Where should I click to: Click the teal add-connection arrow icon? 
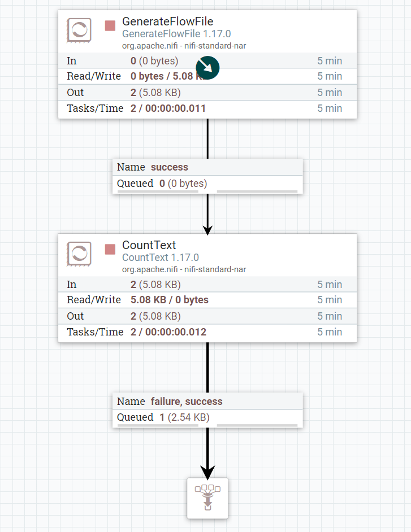click(207, 68)
